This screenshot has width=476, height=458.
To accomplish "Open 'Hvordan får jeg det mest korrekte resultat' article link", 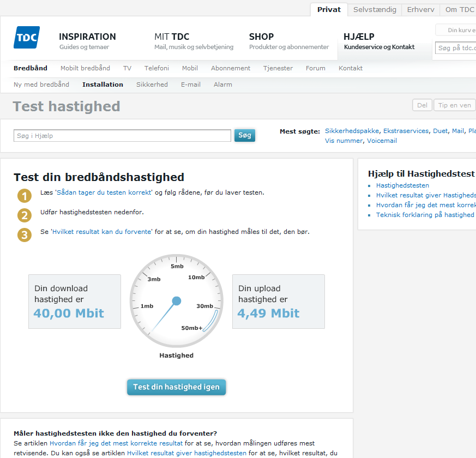I will point(116,443).
